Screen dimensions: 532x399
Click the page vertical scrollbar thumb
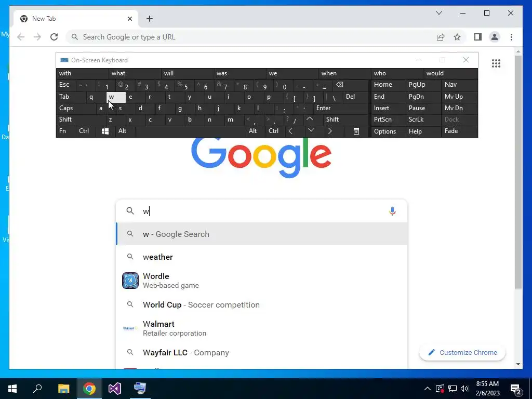518,172
